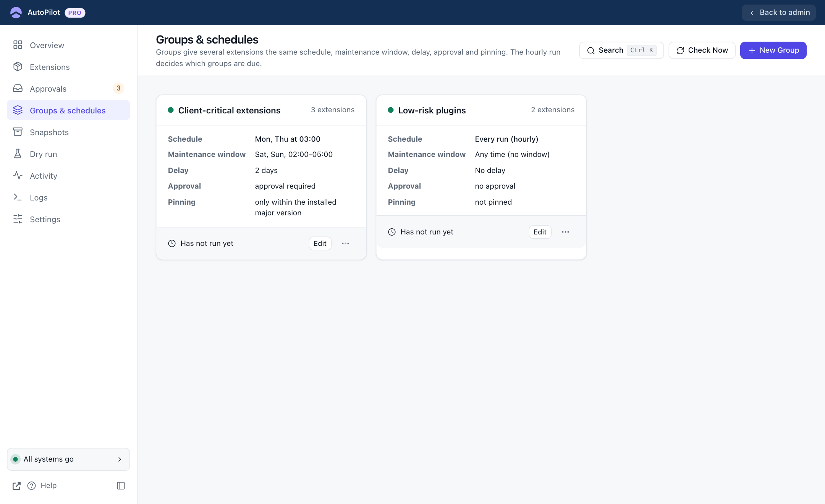Viewport: 825px width, 504px height.
Task: Open Approvals in the sidebar
Action: (x=68, y=89)
